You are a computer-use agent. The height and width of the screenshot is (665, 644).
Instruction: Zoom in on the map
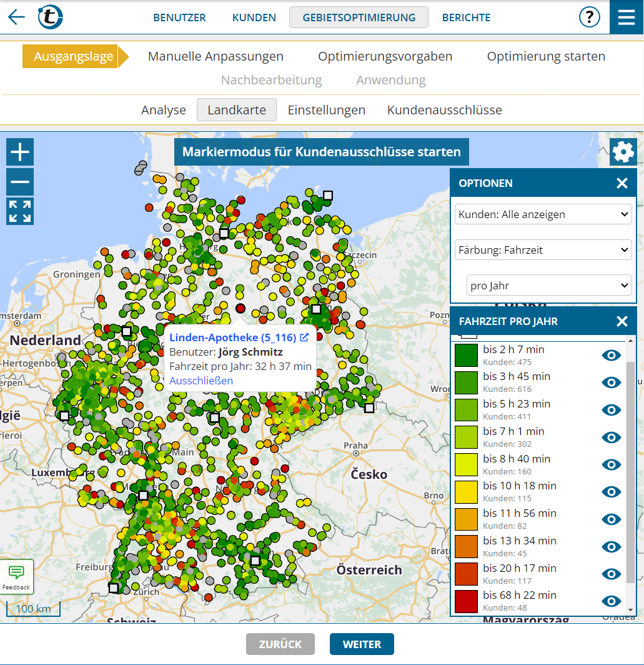tap(20, 152)
